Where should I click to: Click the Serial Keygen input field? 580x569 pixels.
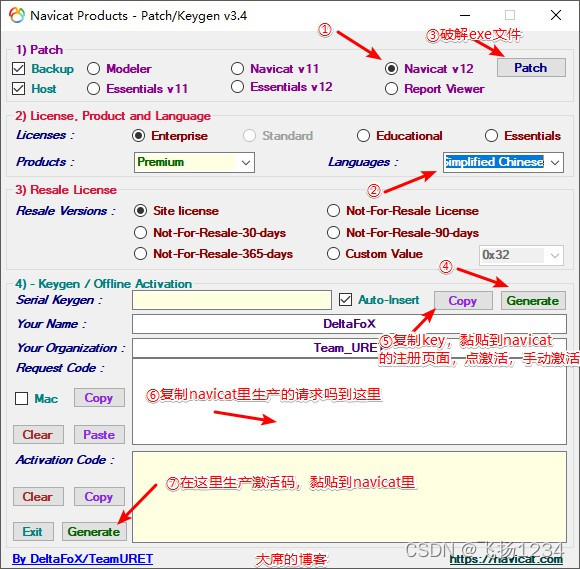tap(232, 300)
